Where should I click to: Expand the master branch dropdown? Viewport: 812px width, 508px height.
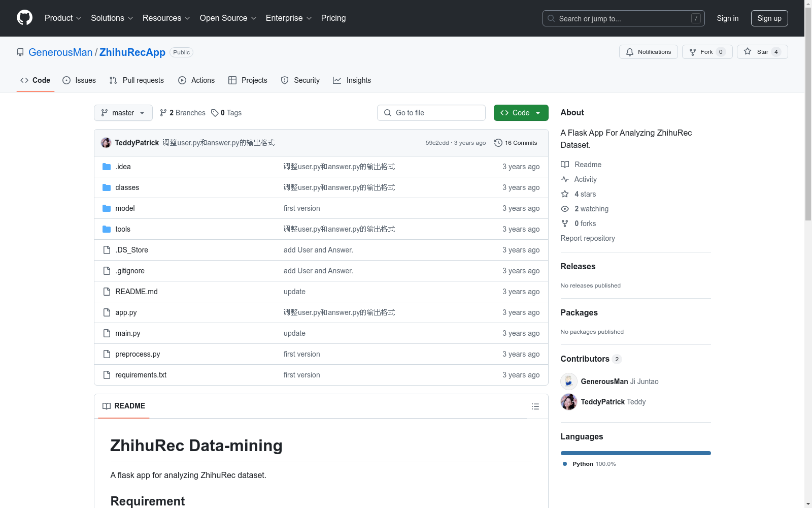123,113
